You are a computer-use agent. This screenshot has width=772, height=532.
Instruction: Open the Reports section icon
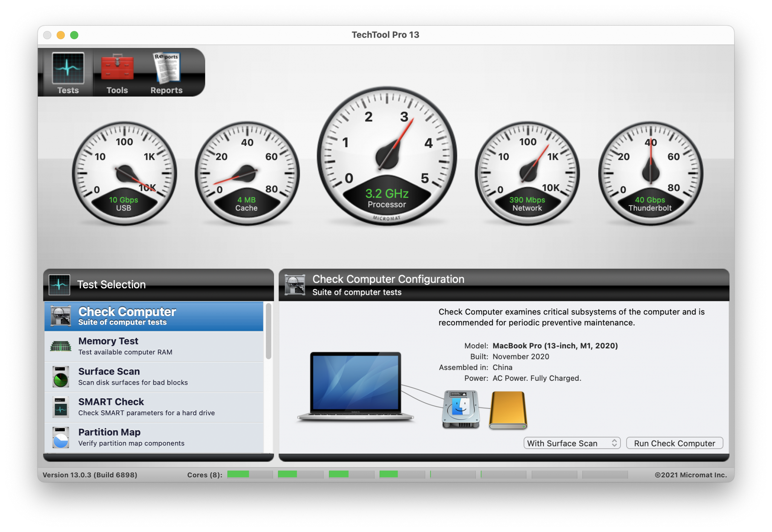(x=166, y=67)
